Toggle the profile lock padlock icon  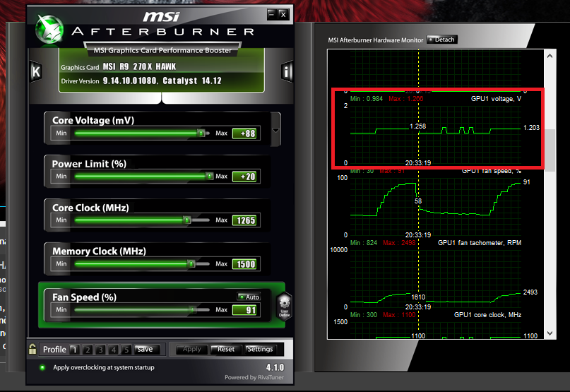tap(32, 349)
